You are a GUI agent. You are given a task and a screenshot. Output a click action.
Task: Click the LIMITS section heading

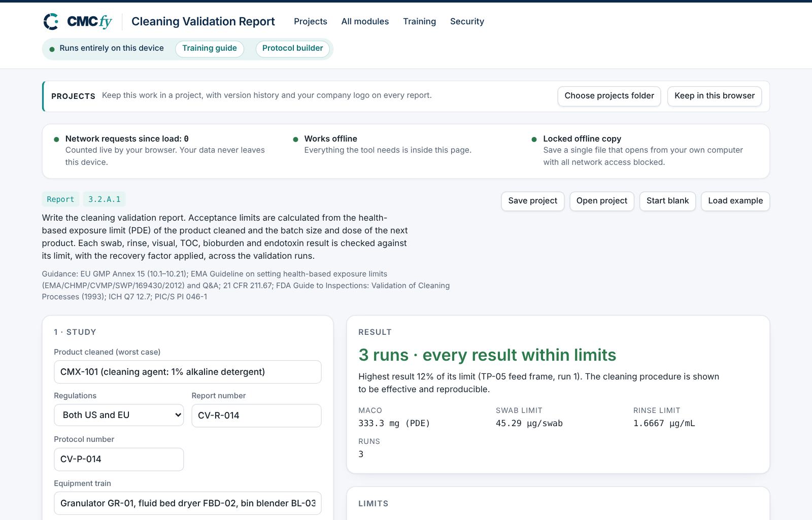pyautogui.click(x=374, y=504)
